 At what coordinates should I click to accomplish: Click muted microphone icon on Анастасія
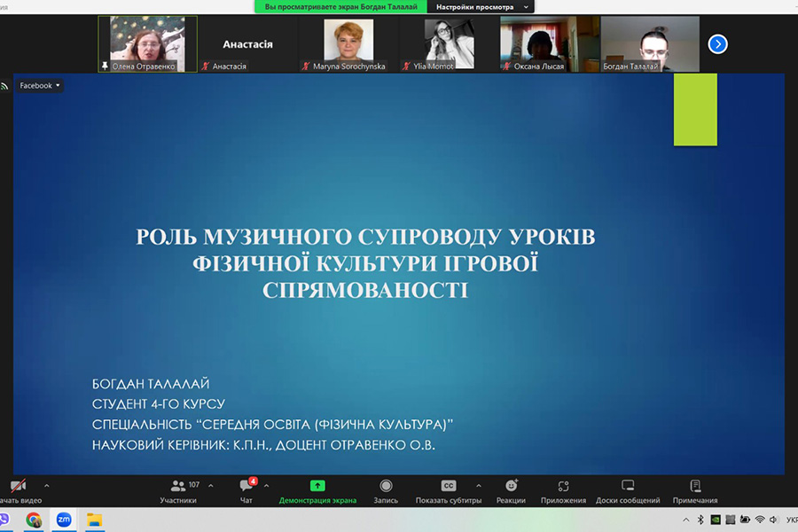tap(206, 66)
